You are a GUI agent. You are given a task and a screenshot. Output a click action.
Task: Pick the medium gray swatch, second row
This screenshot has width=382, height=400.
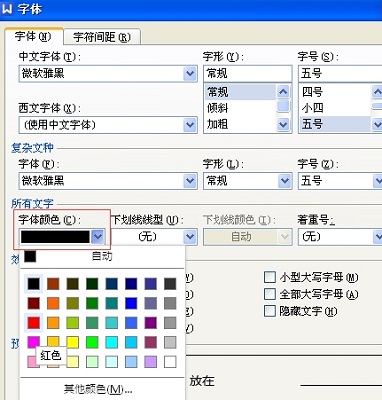coord(170,303)
